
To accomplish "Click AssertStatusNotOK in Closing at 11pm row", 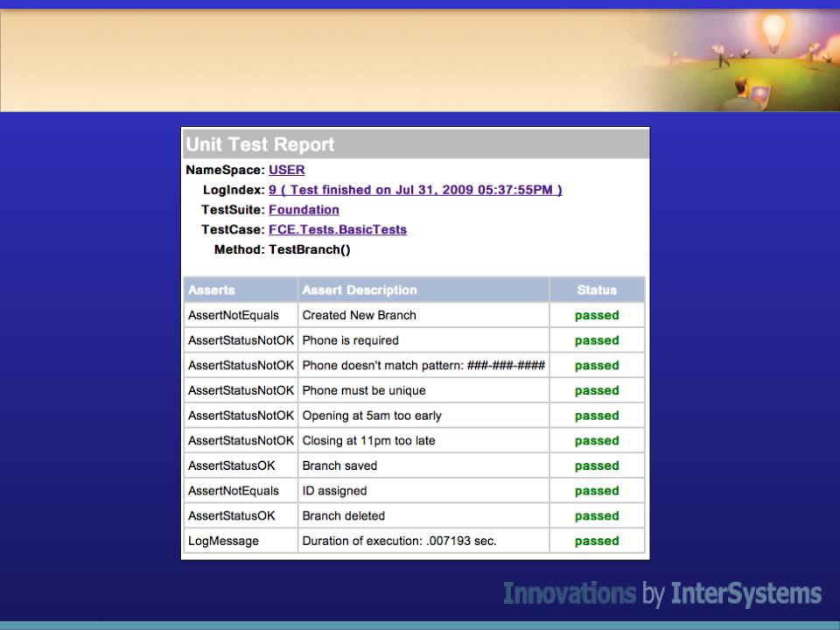I will (x=241, y=440).
